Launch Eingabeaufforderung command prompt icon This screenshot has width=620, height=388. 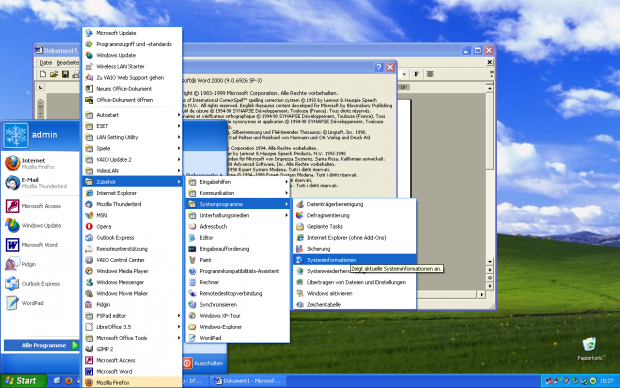pyautogui.click(x=192, y=249)
